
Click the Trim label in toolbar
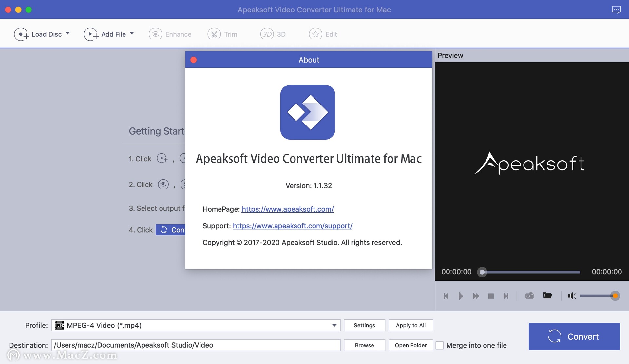tap(231, 34)
